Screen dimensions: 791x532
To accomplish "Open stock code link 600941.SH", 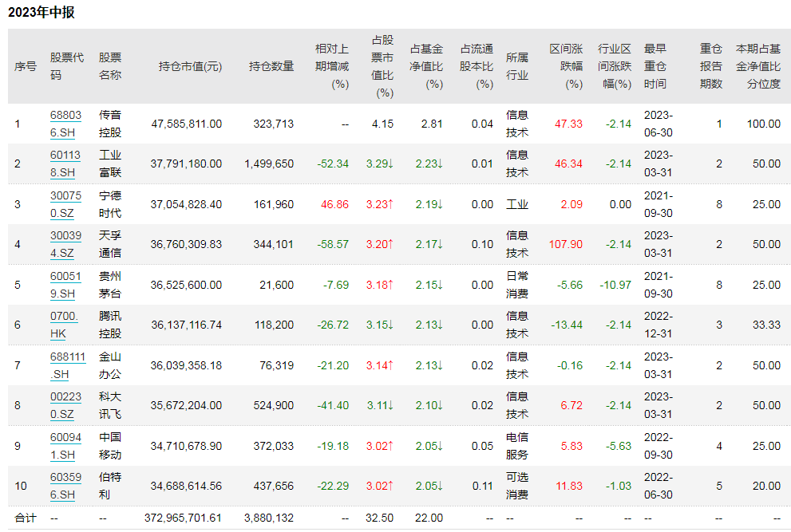I will 65,446.
